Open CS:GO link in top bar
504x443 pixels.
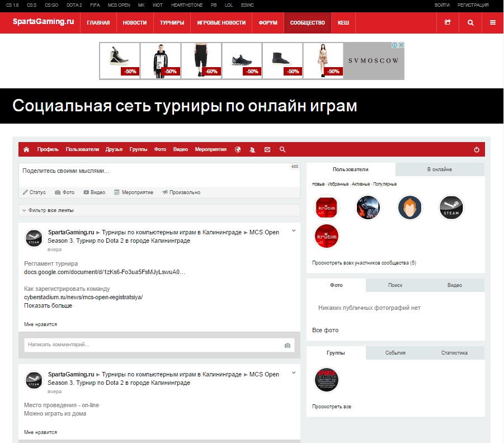[x=51, y=5]
